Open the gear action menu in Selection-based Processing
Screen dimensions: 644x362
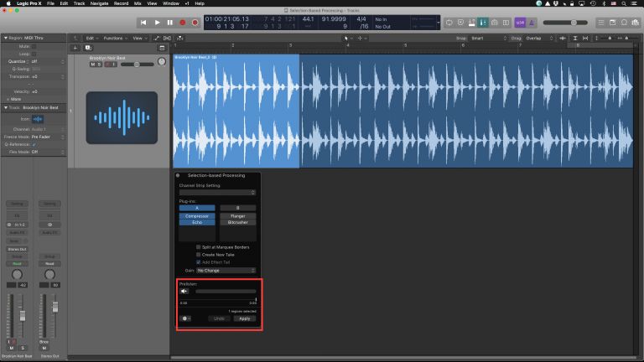pyautogui.click(x=185, y=318)
